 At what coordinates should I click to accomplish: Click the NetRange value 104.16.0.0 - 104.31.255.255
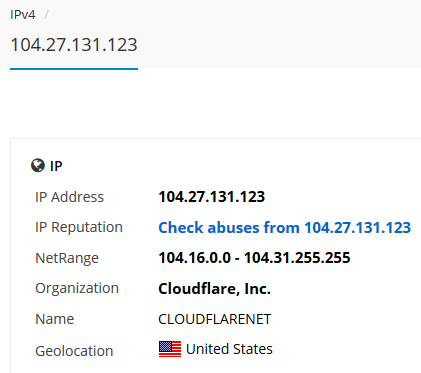[x=254, y=258]
